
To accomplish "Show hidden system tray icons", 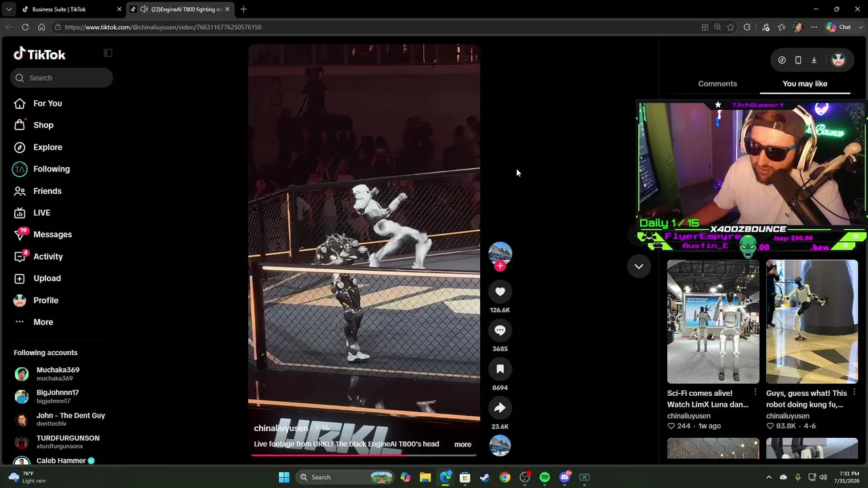I will click(768, 477).
